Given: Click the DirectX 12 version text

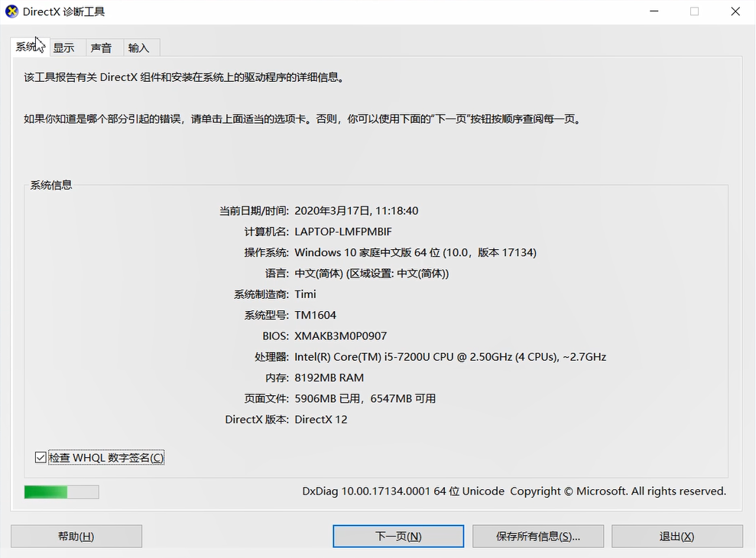Looking at the screenshot, I should coord(322,419).
